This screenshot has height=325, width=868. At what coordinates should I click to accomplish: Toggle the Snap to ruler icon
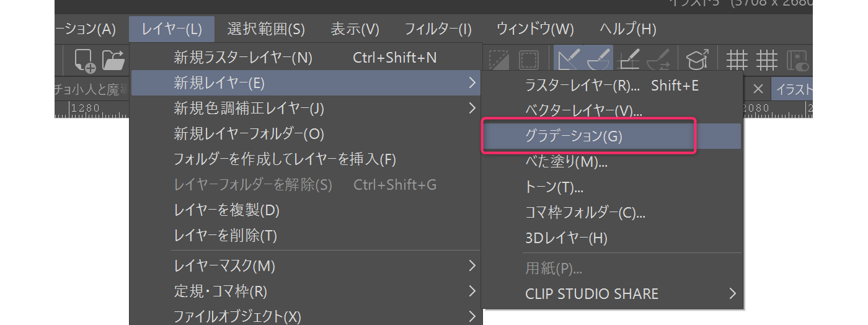569,59
